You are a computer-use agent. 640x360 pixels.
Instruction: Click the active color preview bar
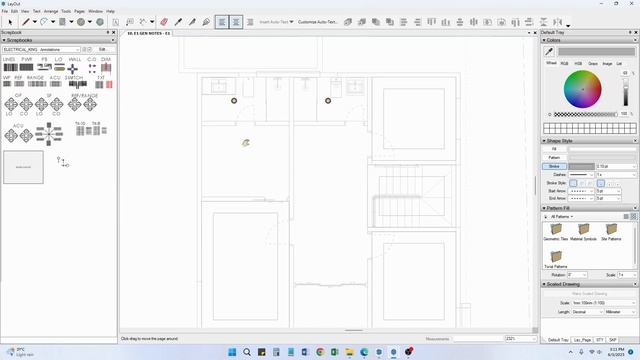pyautogui.click(x=596, y=51)
